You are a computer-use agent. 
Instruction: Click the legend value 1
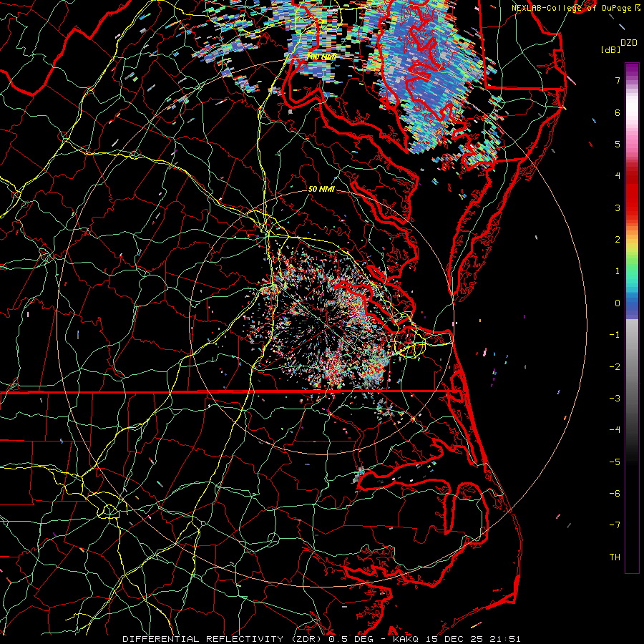(618, 271)
